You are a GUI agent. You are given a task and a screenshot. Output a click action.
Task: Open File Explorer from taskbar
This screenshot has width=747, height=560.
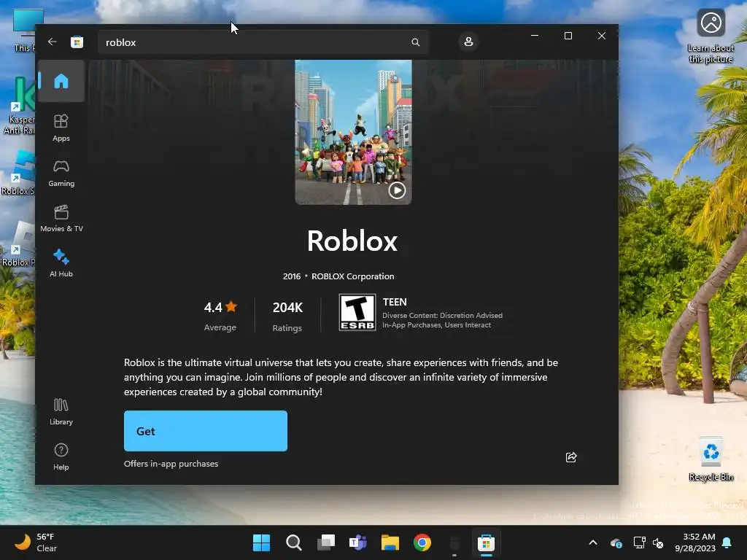point(390,542)
